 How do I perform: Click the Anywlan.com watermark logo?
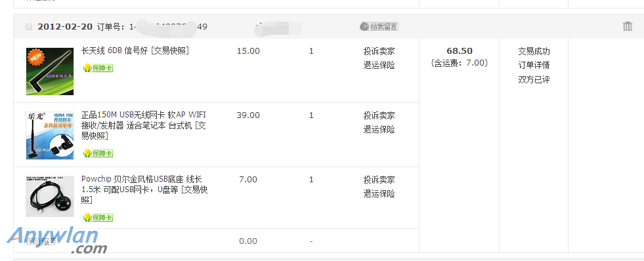[58, 241]
